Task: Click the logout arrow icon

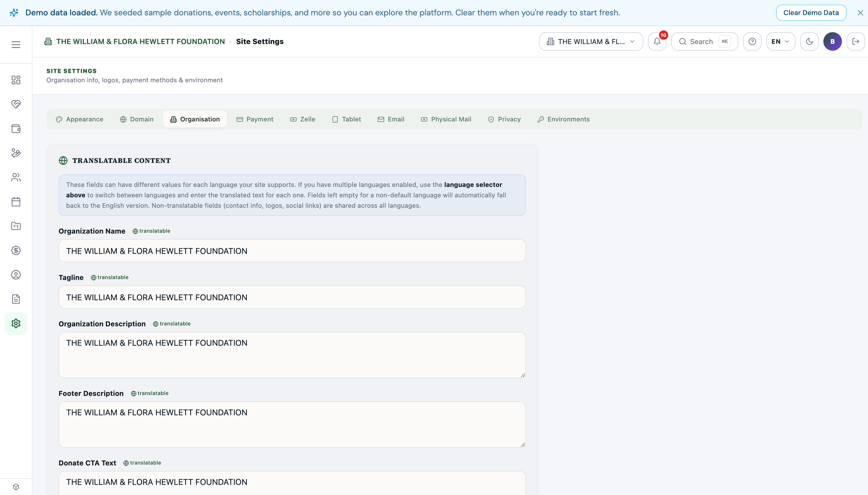Action: (x=856, y=41)
